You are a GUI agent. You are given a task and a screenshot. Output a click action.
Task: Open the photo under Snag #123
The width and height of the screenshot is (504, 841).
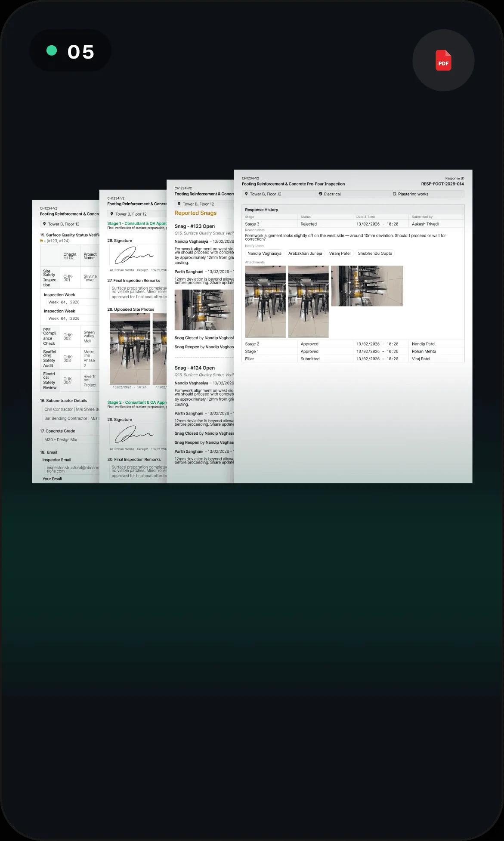[x=204, y=310]
